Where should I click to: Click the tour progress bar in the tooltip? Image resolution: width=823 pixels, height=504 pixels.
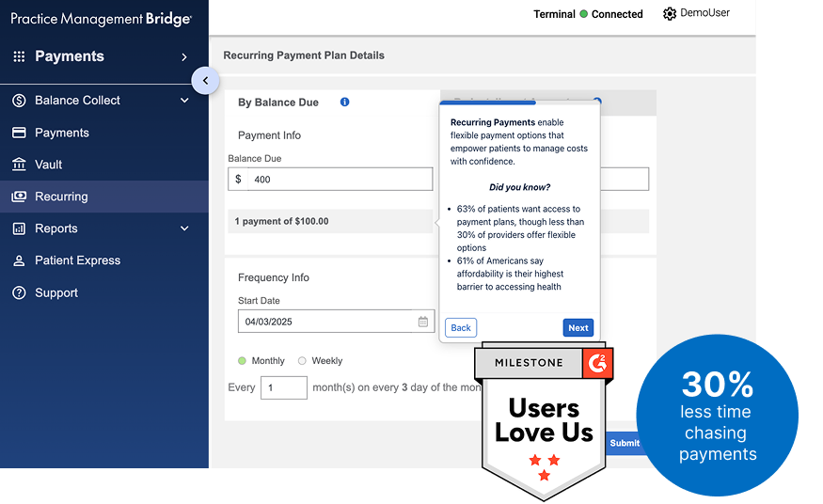519,102
